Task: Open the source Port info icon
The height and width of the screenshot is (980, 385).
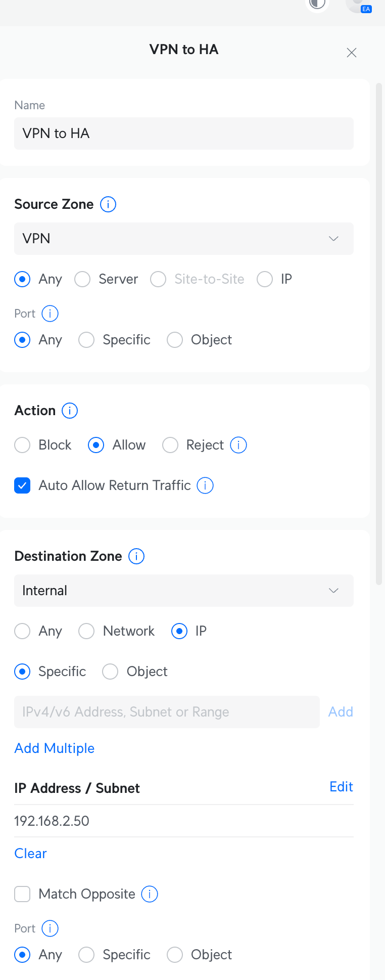Action: coord(50,314)
